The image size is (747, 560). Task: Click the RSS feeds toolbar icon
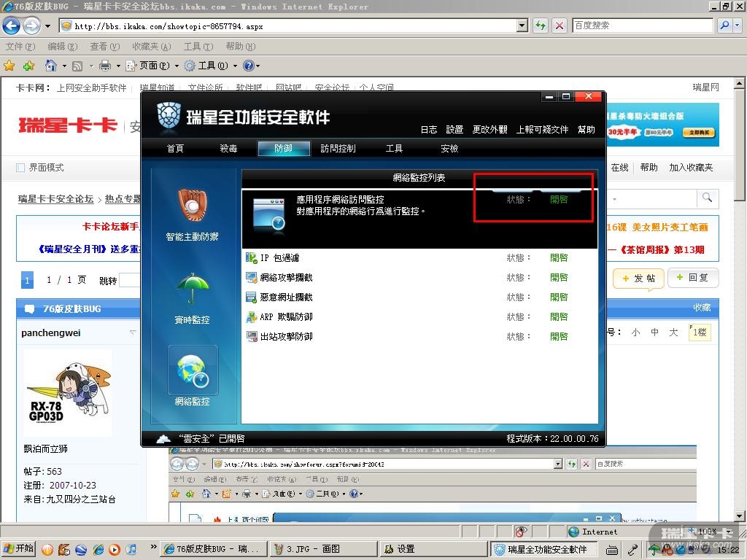coord(77,66)
